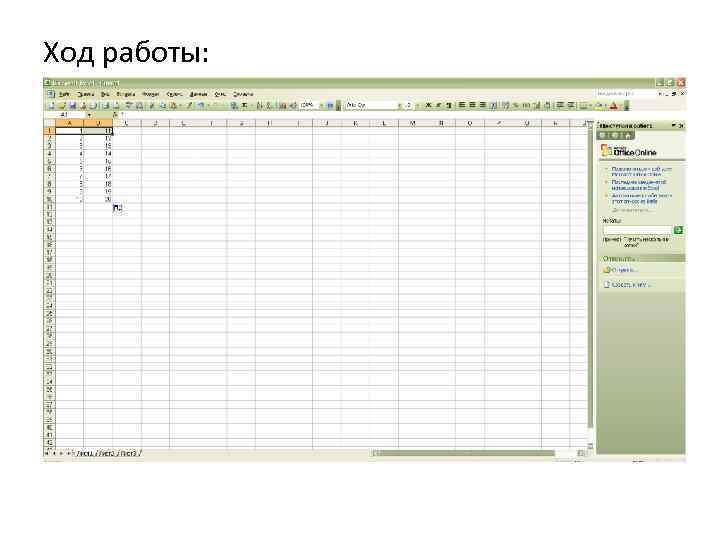Toggle Italic formatting

click(438, 105)
